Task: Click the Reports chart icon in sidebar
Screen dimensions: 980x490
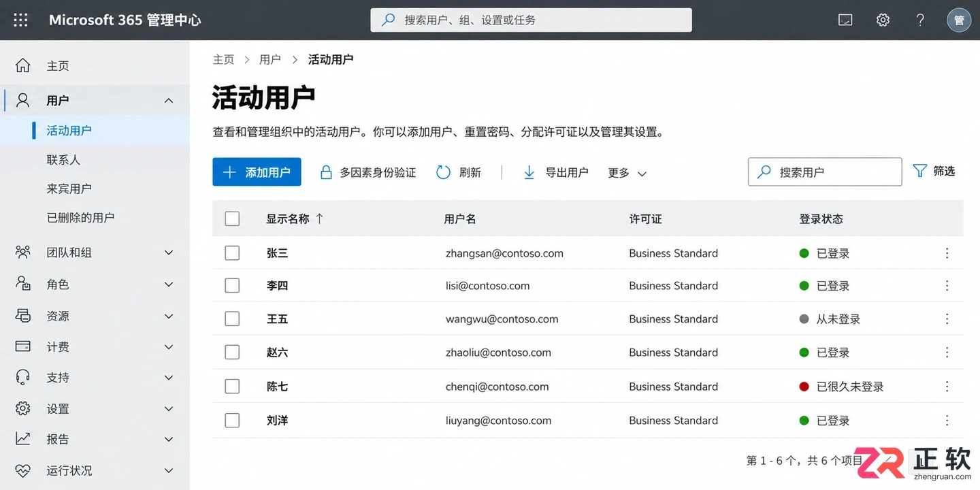Action: click(x=23, y=439)
